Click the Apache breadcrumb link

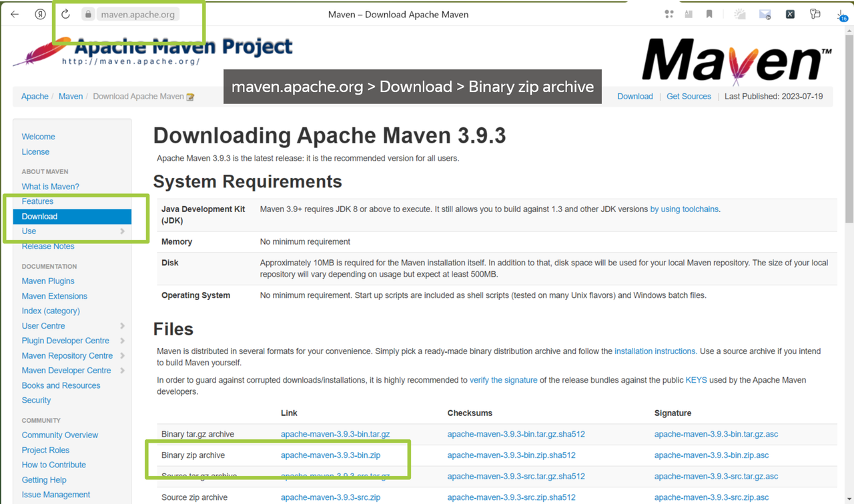35,96
